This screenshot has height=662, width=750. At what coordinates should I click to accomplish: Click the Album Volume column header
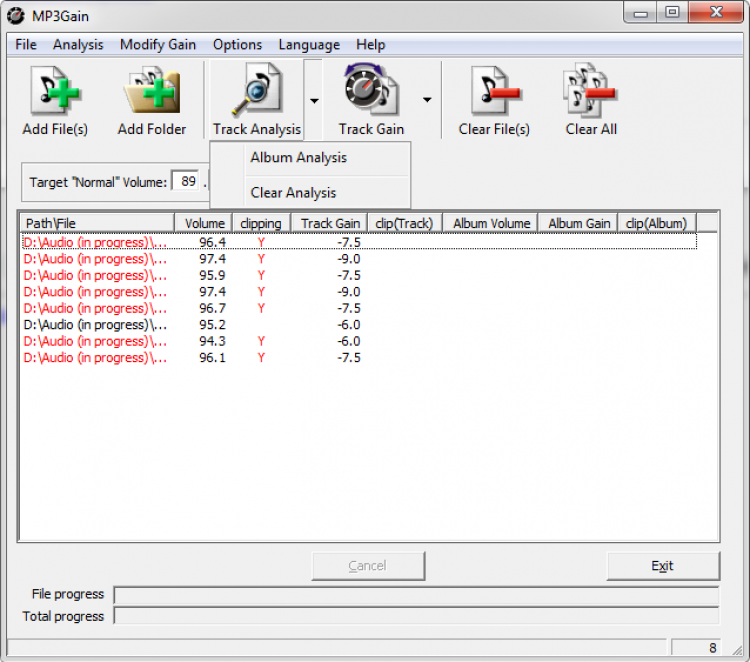click(x=490, y=223)
